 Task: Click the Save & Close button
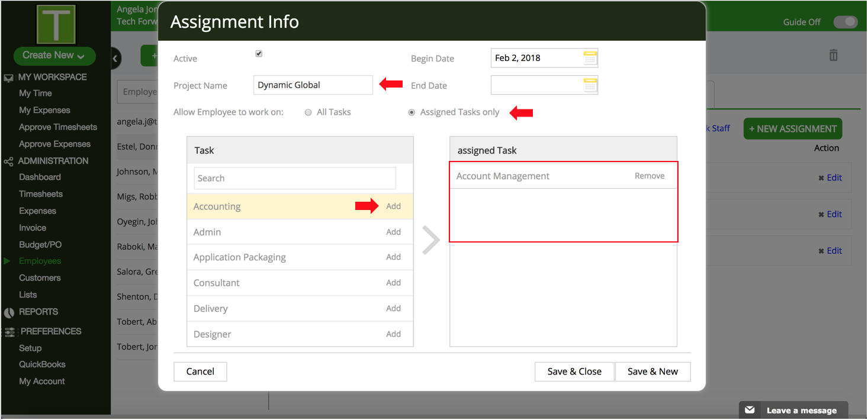pos(574,371)
